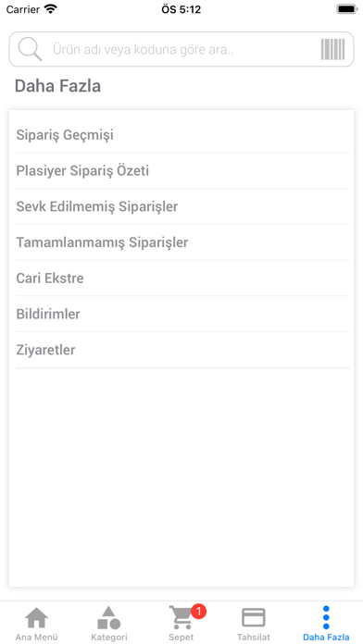Switch to the Tahsilat tab label
The image size is (363, 644).
(254, 638)
